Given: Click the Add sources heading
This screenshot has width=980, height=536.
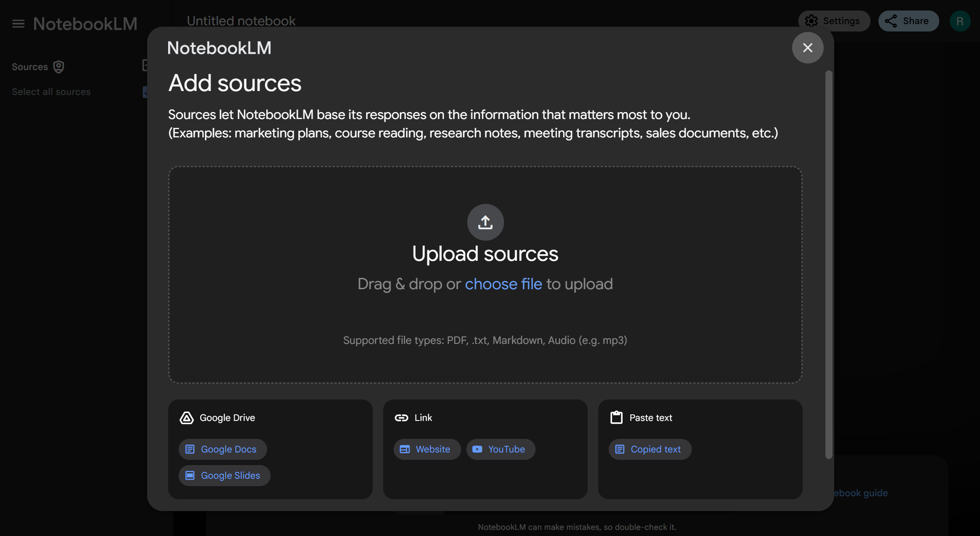Looking at the screenshot, I should click(x=235, y=83).
